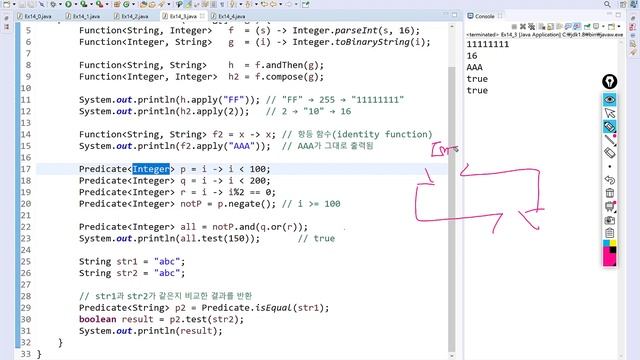This screenshot has height=360, width=640.
Task: Click the New Java Class green icon
Action: 126,4
